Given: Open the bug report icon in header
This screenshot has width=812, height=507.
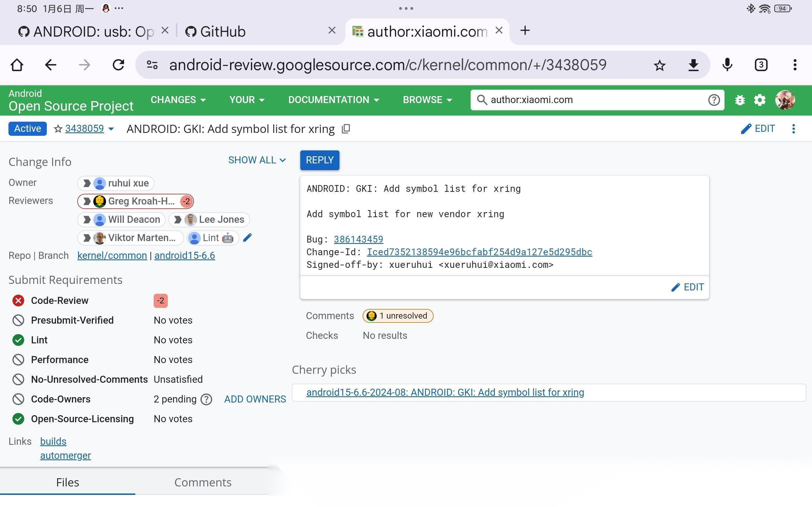Looking at the screenshot, I should 740,100.
